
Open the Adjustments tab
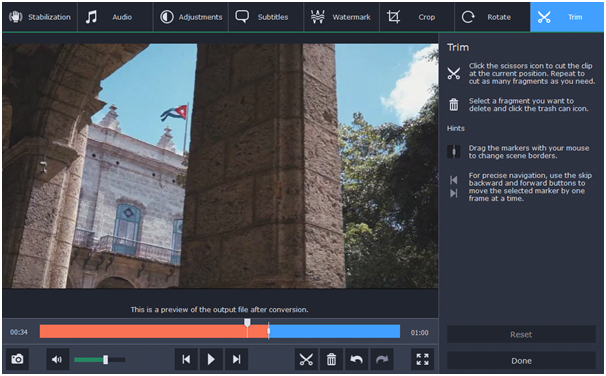pyautogui.click(x=191, y=17)
